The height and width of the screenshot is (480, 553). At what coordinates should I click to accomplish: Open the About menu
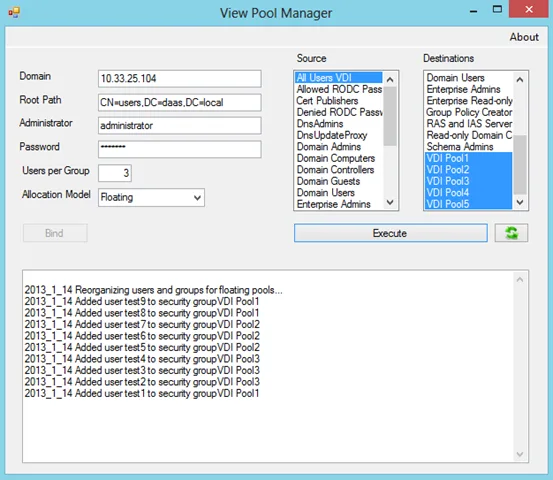tap(524, 37)
